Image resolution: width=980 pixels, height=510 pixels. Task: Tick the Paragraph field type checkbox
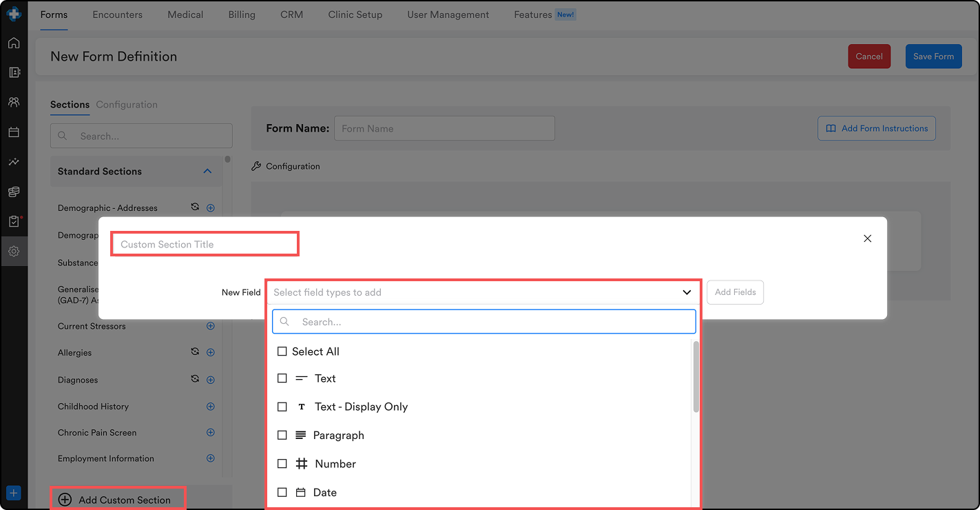pos(282,436)
